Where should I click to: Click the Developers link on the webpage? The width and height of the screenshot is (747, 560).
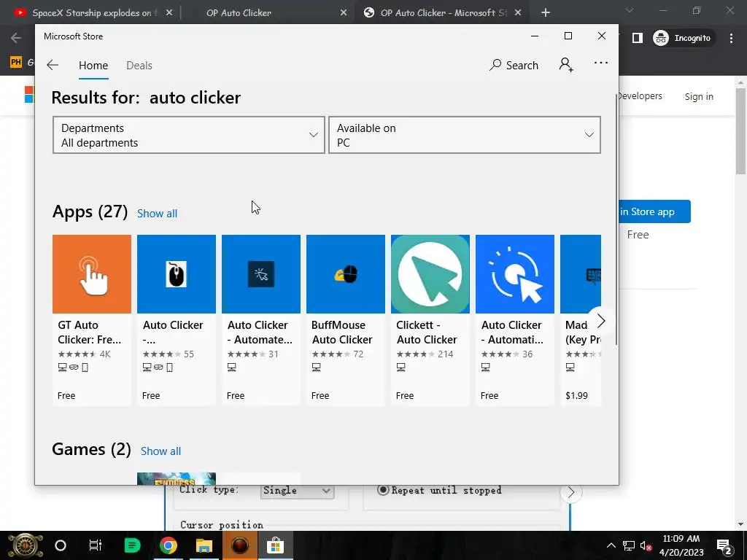click(x=640, y=96)
